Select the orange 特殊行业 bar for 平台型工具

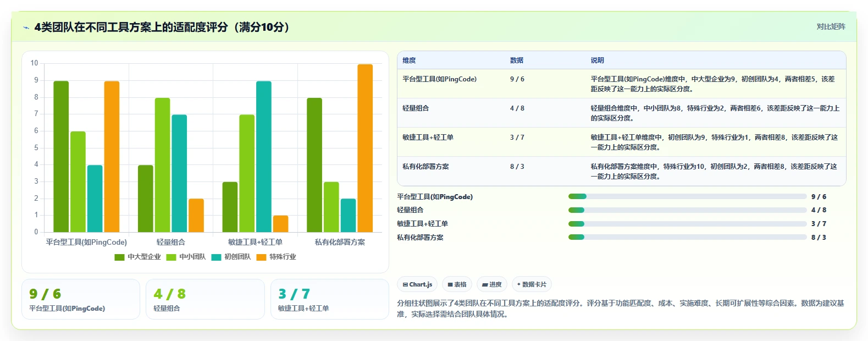pos(112,157)
